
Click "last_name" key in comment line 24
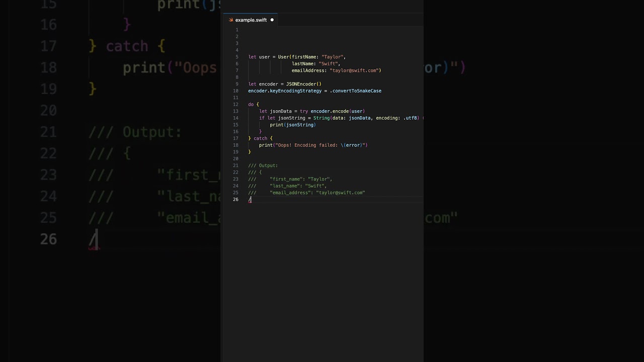pyautogui.click(x=285, y=186)
